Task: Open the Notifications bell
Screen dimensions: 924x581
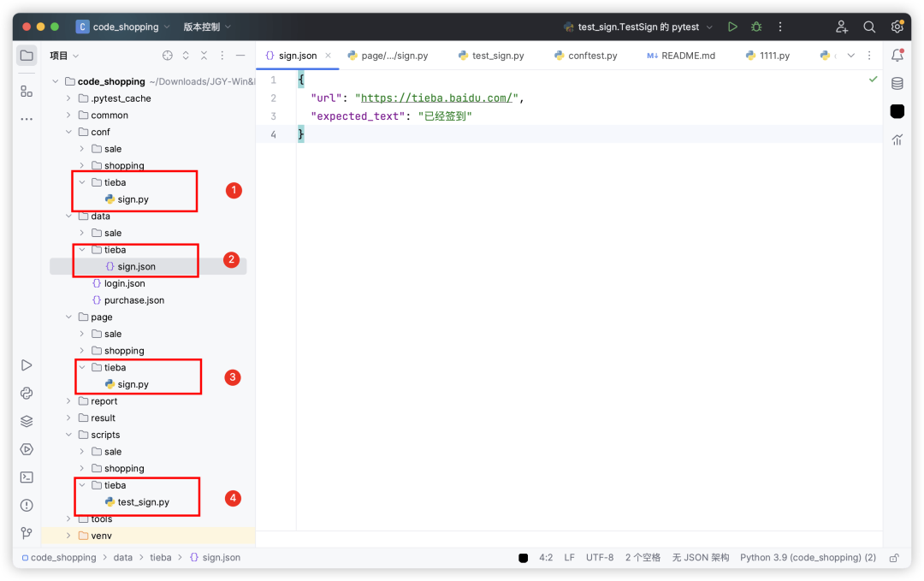Action: (897, 56)
